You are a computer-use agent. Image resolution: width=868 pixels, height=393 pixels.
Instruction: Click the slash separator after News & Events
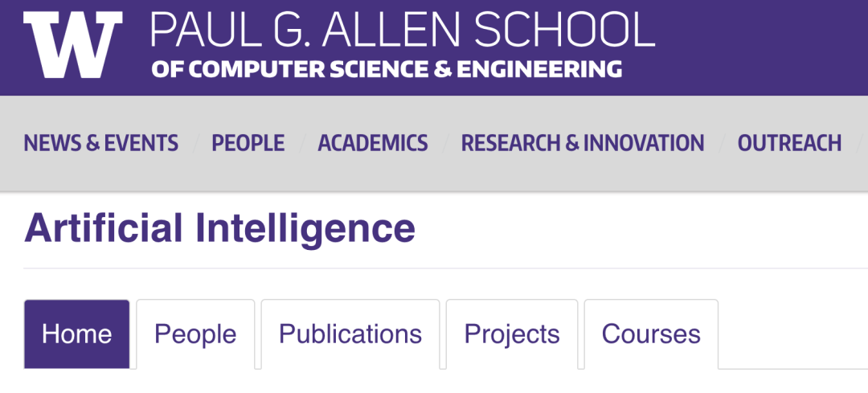click(x=194, y=144)
